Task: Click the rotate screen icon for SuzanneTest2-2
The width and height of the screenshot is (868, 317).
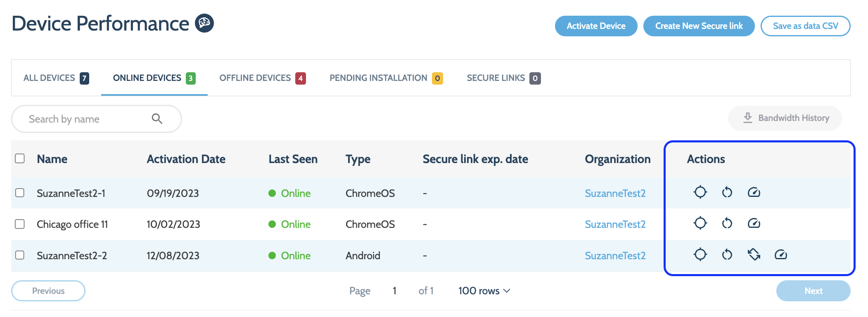Action: tap(754, 255)
